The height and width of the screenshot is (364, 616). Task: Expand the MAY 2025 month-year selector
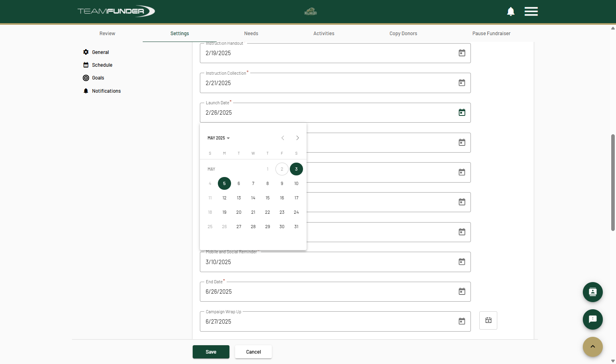tap(219, 138)
